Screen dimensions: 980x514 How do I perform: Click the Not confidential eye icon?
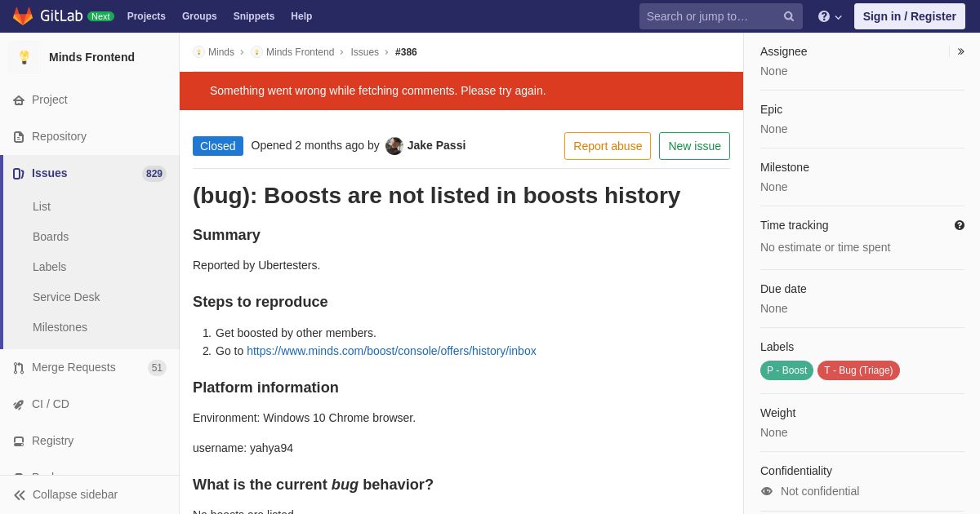pyautogui.click(x=767, y=491)
